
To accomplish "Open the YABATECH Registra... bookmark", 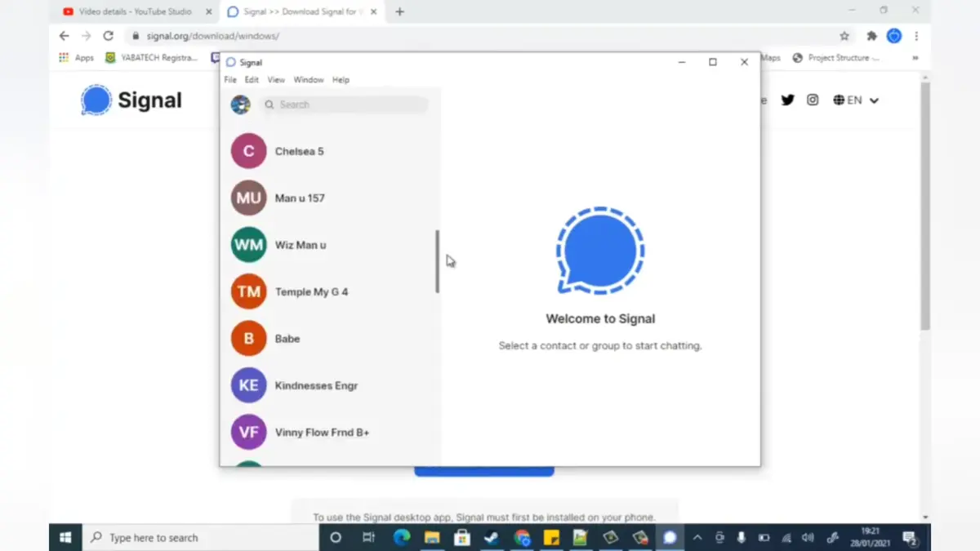I will point(151,58).
